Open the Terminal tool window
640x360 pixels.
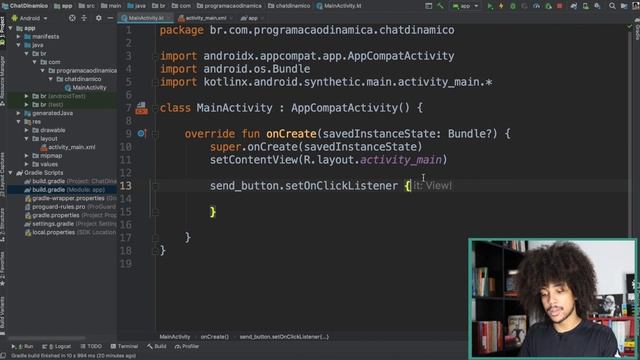pos(124,347)
